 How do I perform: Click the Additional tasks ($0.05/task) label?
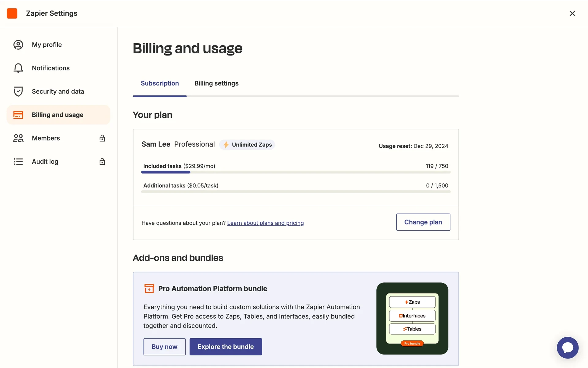(181, 186)
